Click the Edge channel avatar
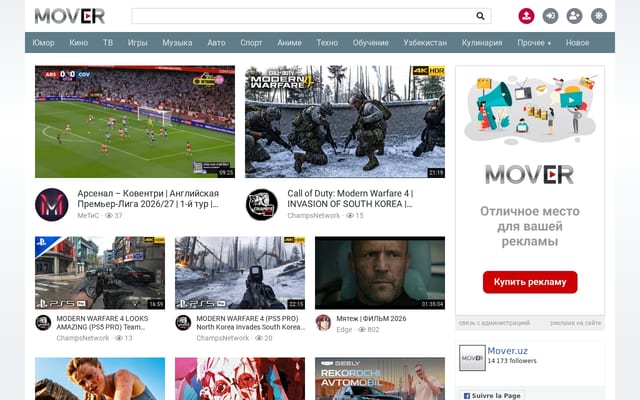The image size is (640, 400). pos(323,323)
